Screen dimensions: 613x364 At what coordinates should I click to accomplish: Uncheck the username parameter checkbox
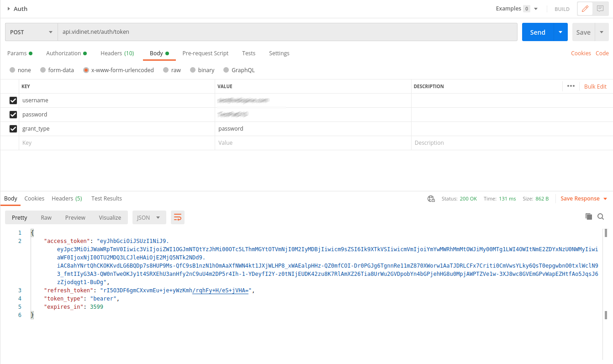click(x=13, y=100)
